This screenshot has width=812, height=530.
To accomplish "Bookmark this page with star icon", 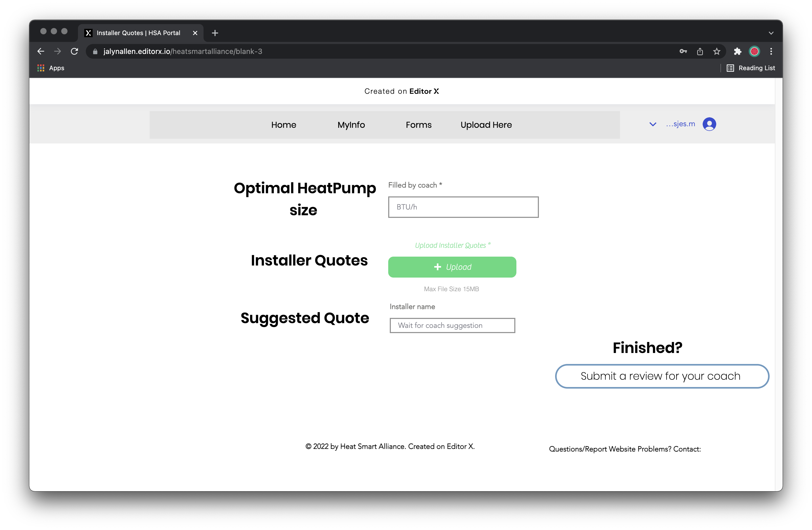I will point(717,51).
